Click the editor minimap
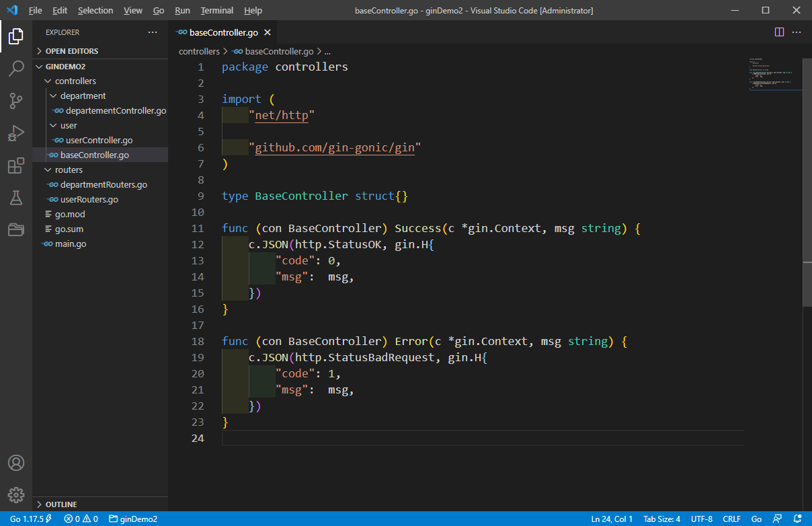The width and height of the screenshot is (812, 526). tap(773, 74)
